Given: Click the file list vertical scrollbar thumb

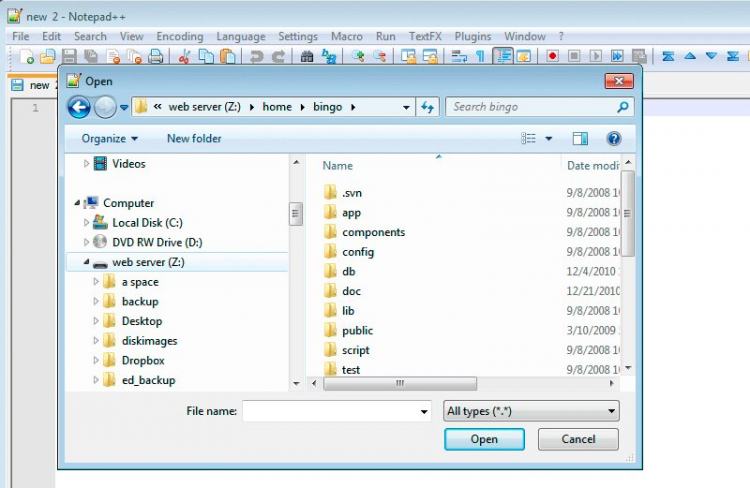Looking at the screenshot, I should point(627,214).
